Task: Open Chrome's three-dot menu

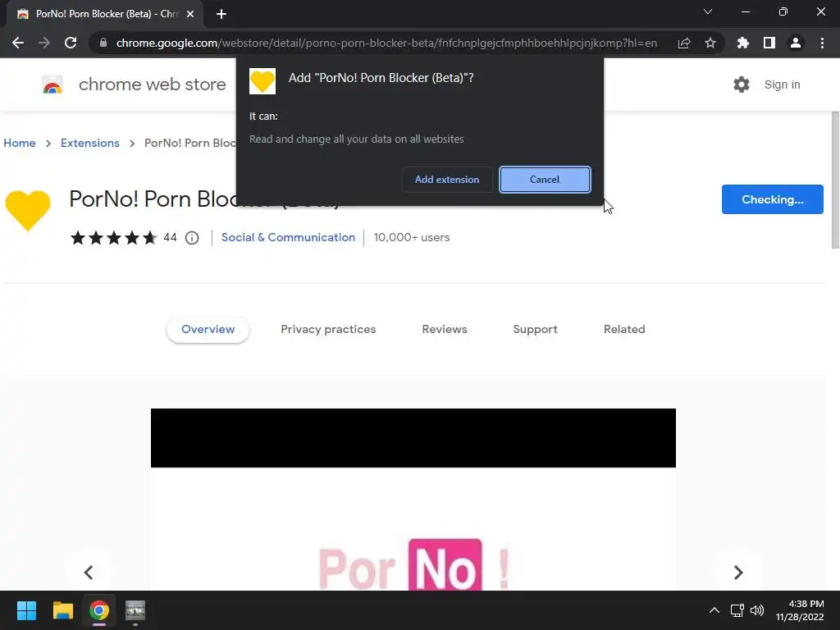Action: 822,43
